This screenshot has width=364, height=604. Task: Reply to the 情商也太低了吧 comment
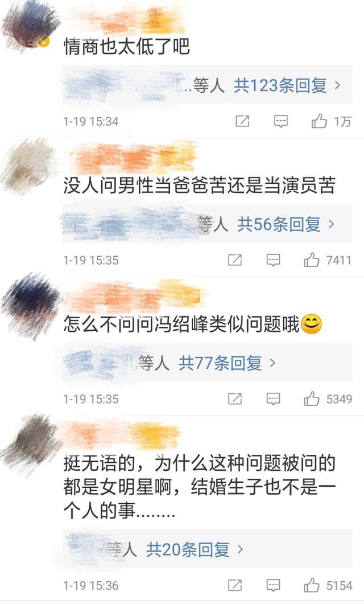[x=281, y=121]
